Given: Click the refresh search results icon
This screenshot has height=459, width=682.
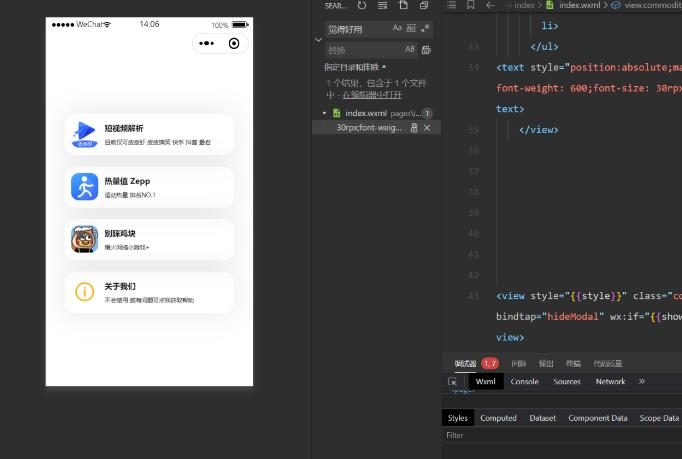Looking at the screenshot, I should pos(361,6).
